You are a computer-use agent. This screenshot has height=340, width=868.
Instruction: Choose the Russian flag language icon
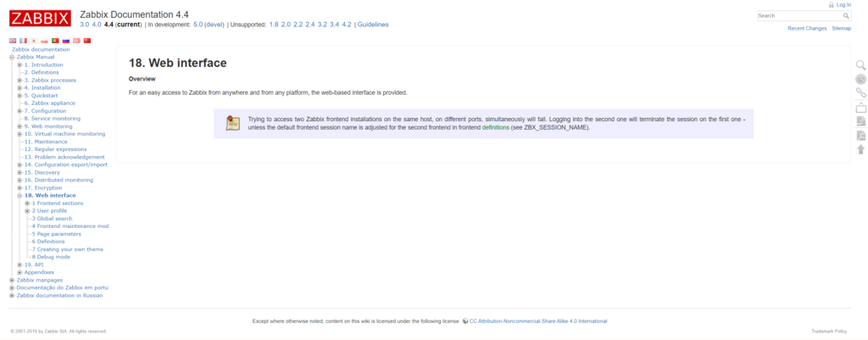pyautogui.click(x=66, y=41)
